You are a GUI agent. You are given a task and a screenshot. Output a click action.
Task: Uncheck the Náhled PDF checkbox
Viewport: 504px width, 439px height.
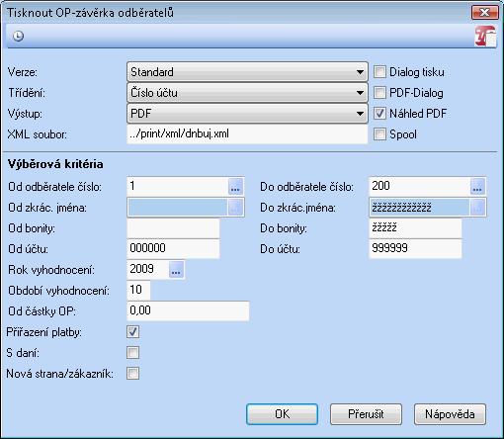tap(379, 114)
